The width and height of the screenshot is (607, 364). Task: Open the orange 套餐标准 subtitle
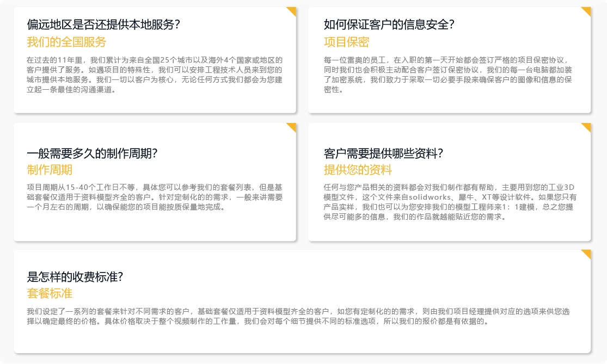coord(50,293)
